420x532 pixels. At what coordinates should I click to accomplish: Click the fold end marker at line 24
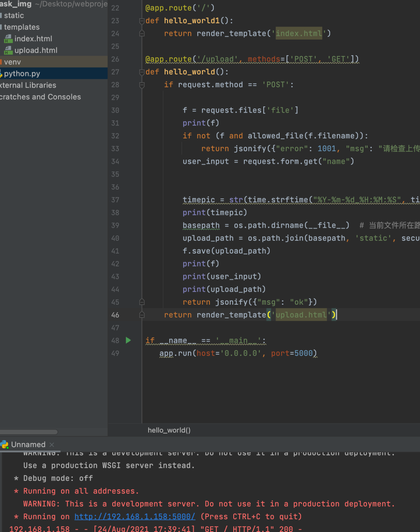(x=142, y=34)
